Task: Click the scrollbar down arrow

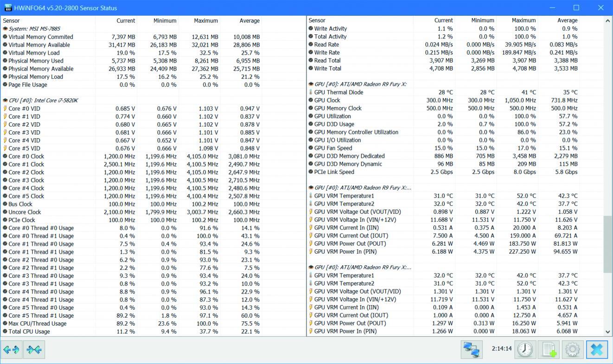Action: pos(608,332)
